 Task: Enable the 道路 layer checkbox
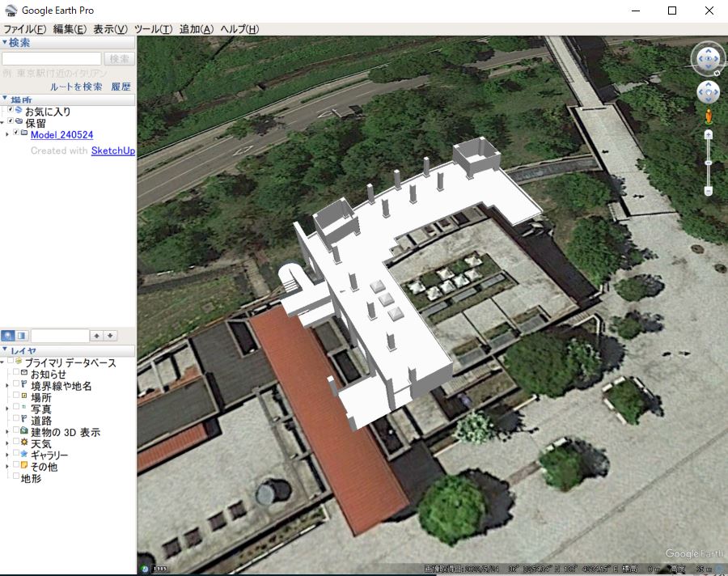coord(16,418)
